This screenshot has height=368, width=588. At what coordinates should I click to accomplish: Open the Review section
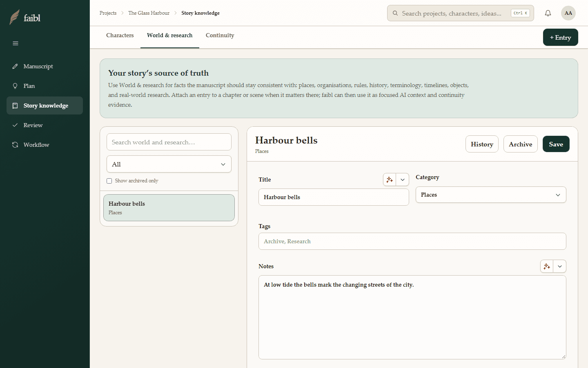pyautogui.click(x=45, y=125)
